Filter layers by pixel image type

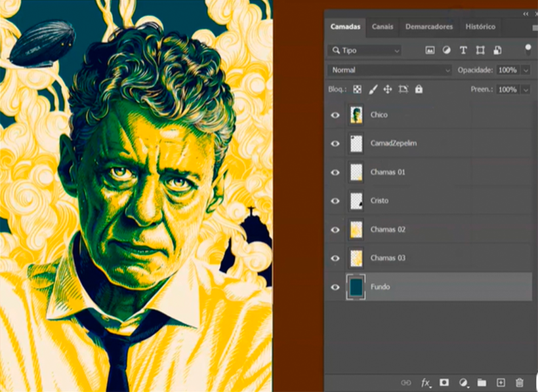point(430,50)
